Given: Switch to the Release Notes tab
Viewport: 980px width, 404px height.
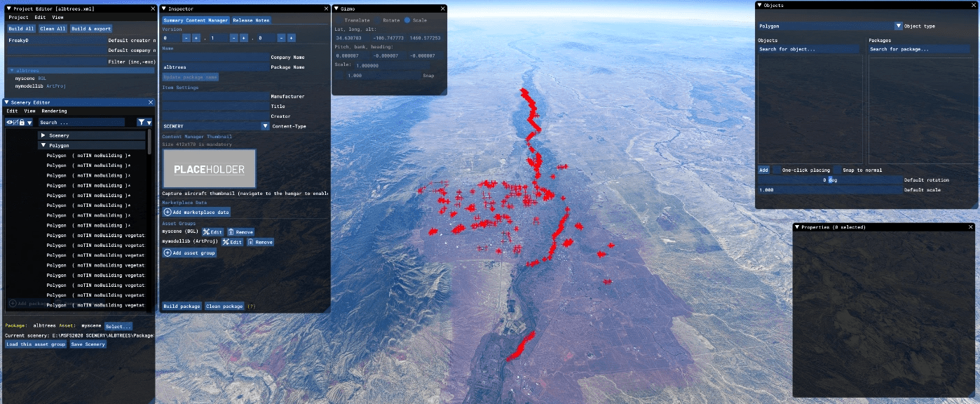Looking at the screenshot, I should pos(251,20).
